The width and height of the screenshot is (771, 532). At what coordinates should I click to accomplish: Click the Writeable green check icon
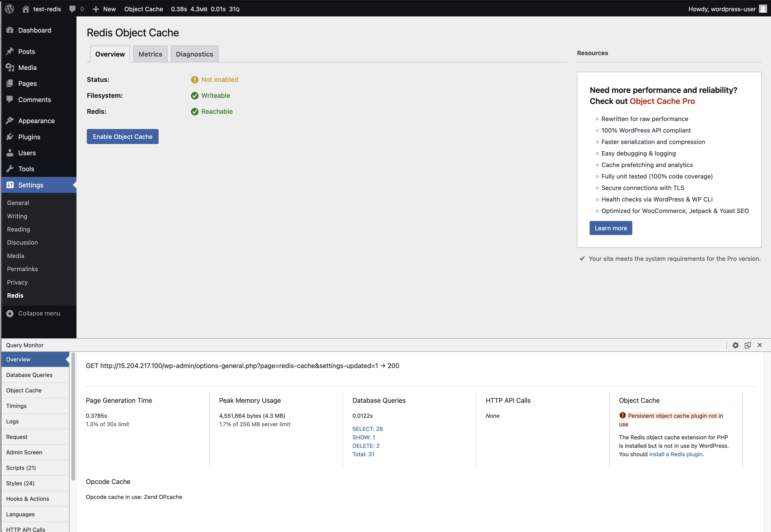click(x=195, y=96)
